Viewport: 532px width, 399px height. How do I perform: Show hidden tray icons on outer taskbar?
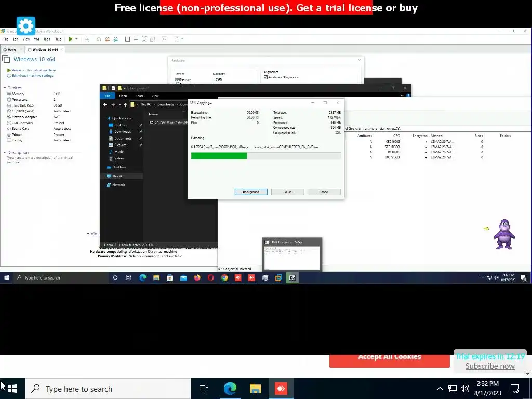440,389
